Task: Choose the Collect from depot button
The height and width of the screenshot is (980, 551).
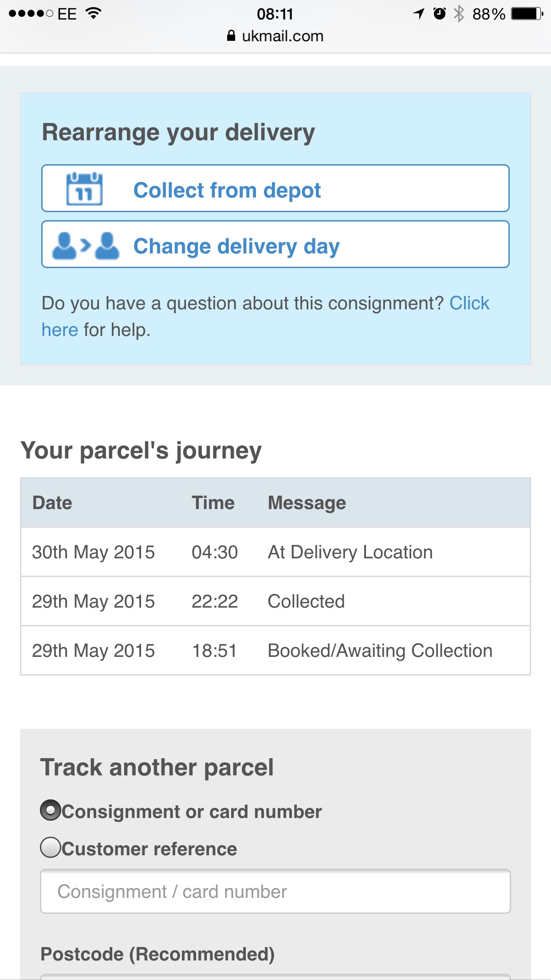Action: point(275,189)
